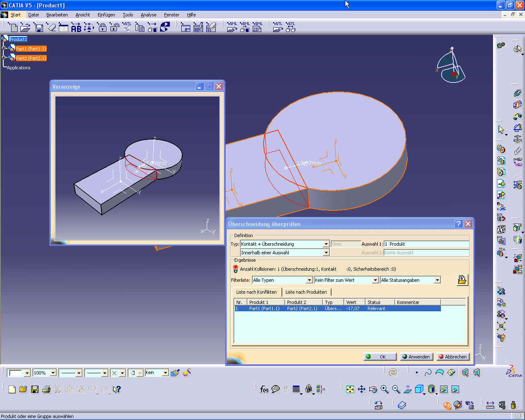Click the 'Auswahl 1' field showing 1 Produkt

click(x=426, y=244)
